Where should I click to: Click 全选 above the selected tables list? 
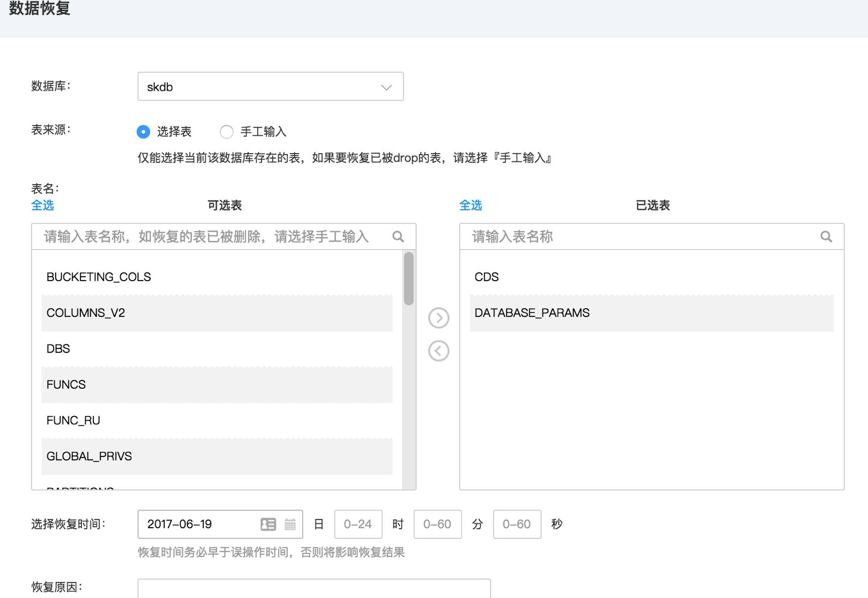471,205
